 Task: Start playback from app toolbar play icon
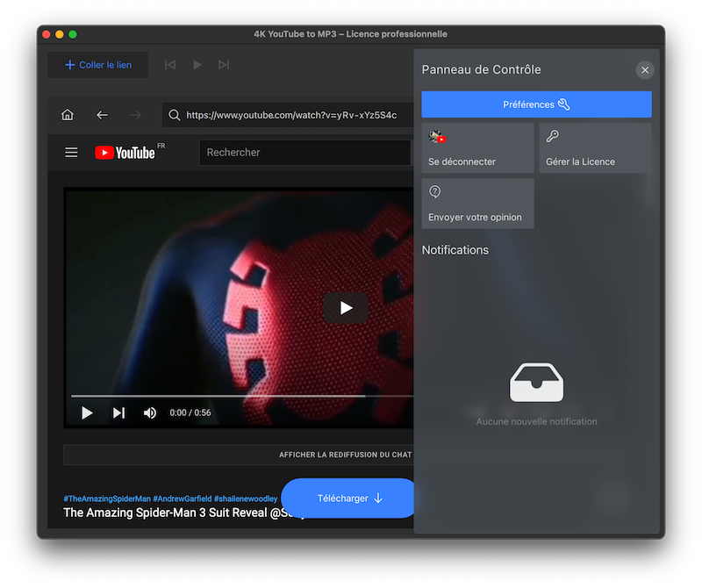click(x=197, y=65)
